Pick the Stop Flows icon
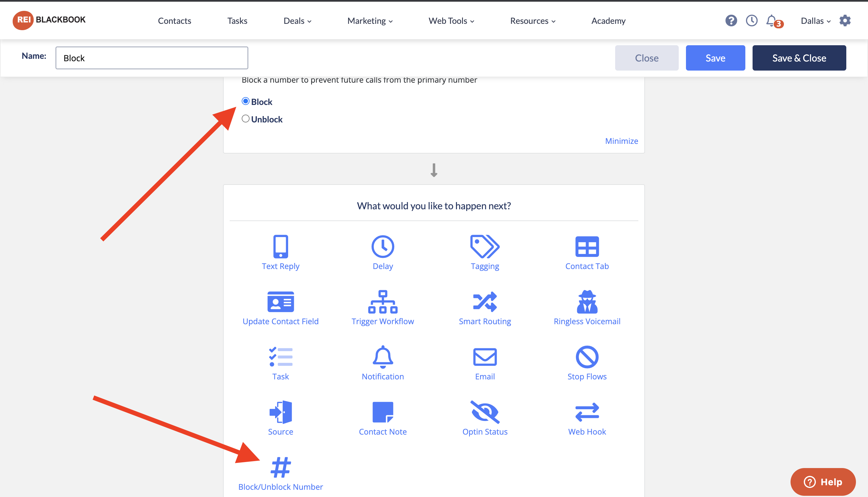 [x=587, y=357]
